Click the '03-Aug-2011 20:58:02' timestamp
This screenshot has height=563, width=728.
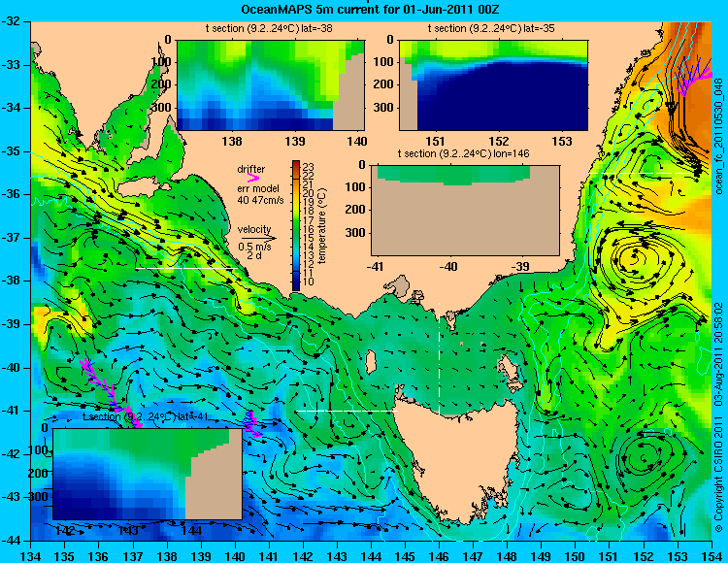tap(718, 356)
